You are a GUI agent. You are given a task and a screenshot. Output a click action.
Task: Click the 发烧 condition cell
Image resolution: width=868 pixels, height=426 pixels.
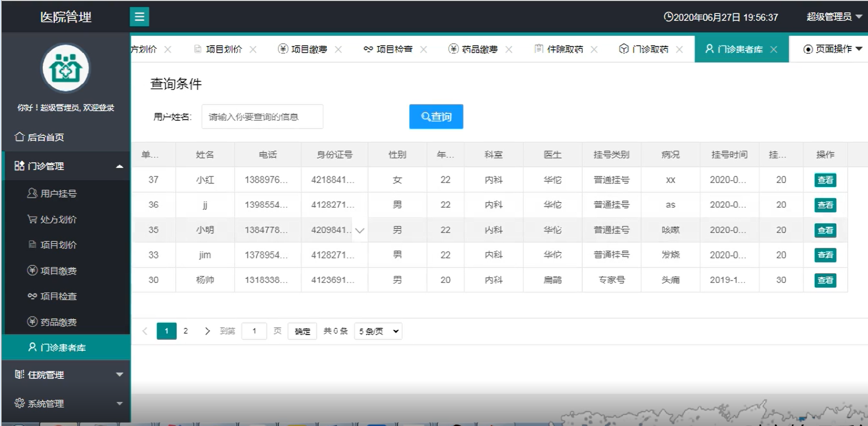[670, 255]
